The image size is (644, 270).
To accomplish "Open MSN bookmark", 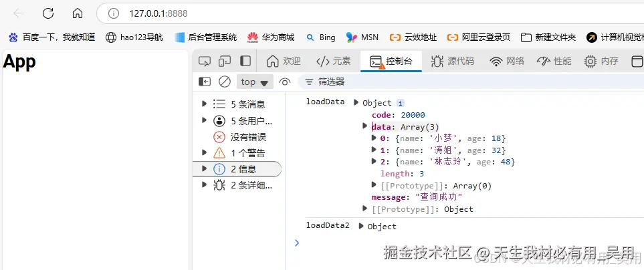I will pos(362,37).
